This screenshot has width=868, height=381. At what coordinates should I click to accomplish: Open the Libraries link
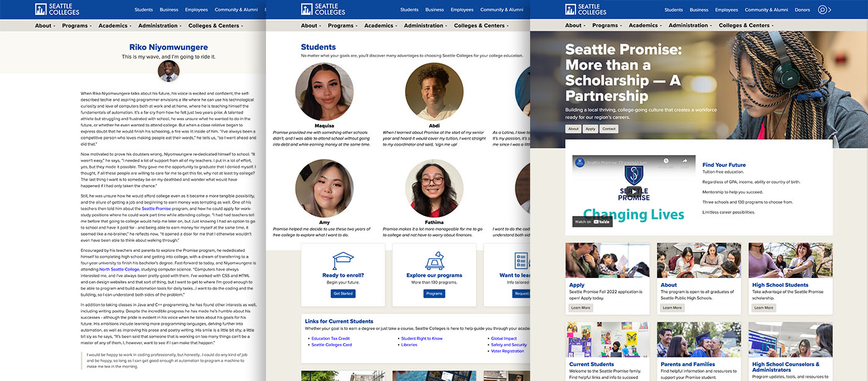coord(409,344)
